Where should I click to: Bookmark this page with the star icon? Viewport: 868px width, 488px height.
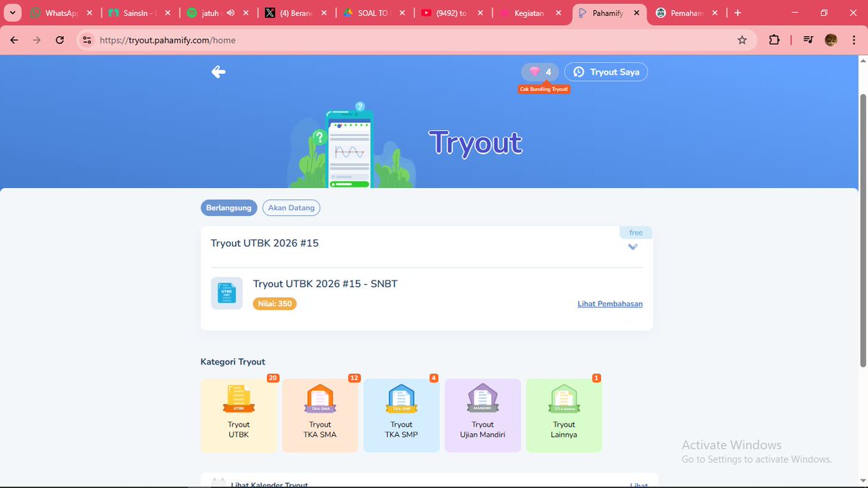point(741,40)
